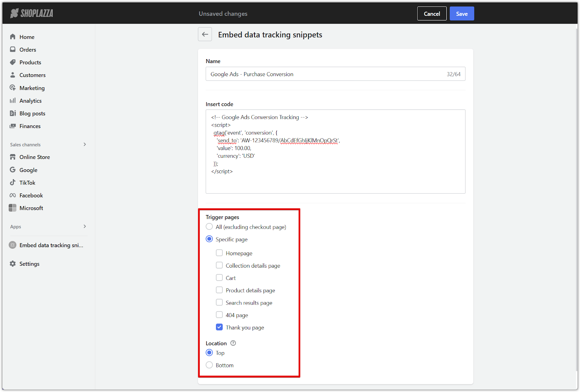This screenshot has width=580, height=392.
Task: Click the Cancel button
Action: point(432,13)
